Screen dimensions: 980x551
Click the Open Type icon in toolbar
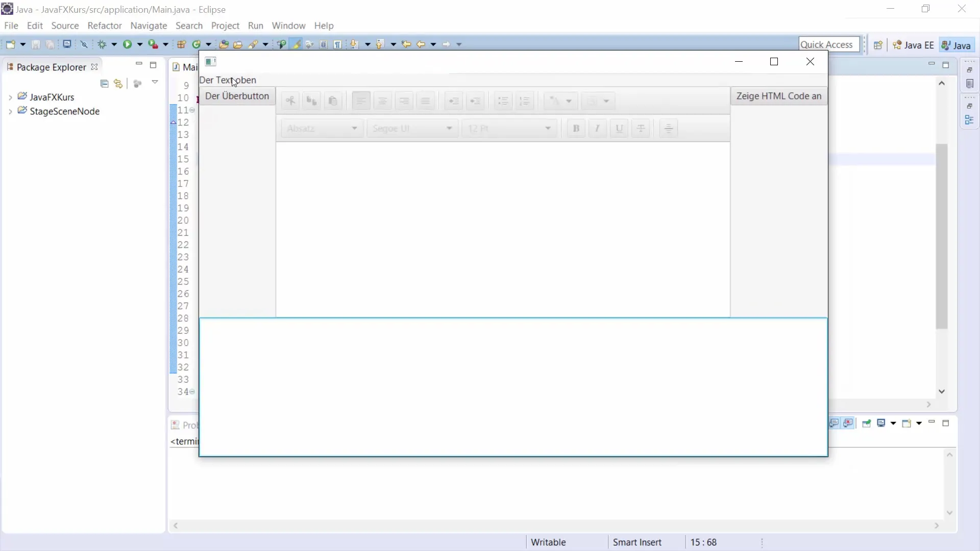coord(224,44)
